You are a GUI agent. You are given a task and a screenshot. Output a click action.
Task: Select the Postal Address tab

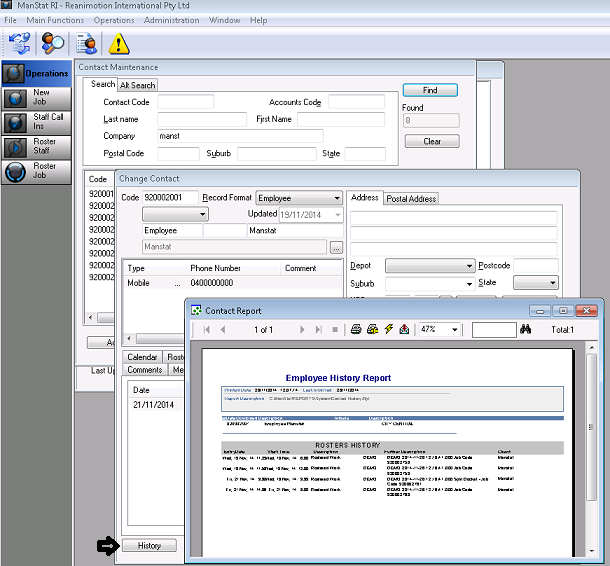(411, 198)
